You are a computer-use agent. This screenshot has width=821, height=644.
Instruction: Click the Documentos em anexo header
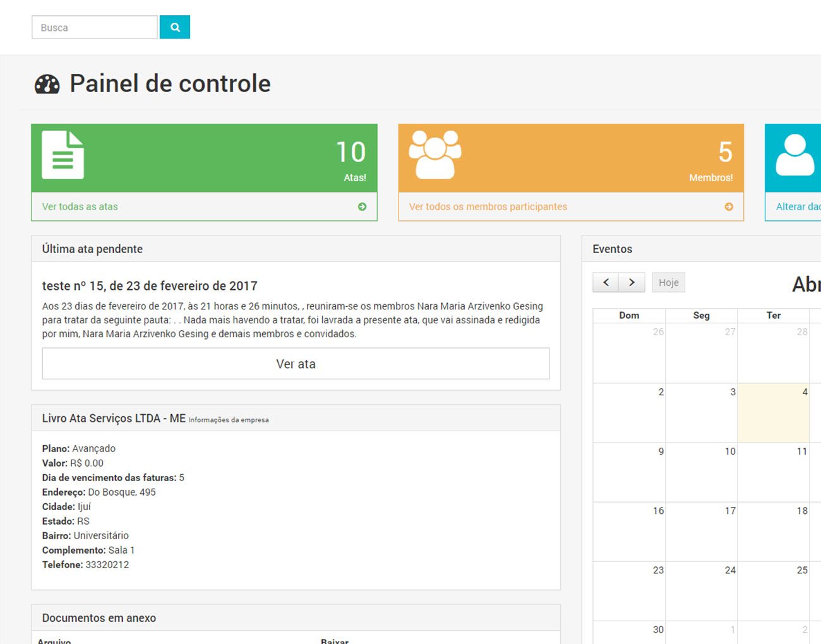99,618
